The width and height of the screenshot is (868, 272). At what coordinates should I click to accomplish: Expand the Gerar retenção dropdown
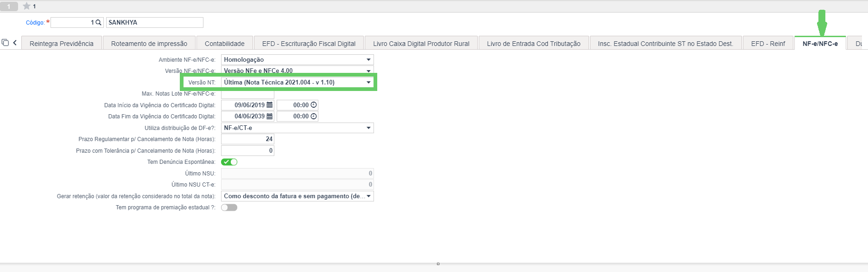point(297,196)
